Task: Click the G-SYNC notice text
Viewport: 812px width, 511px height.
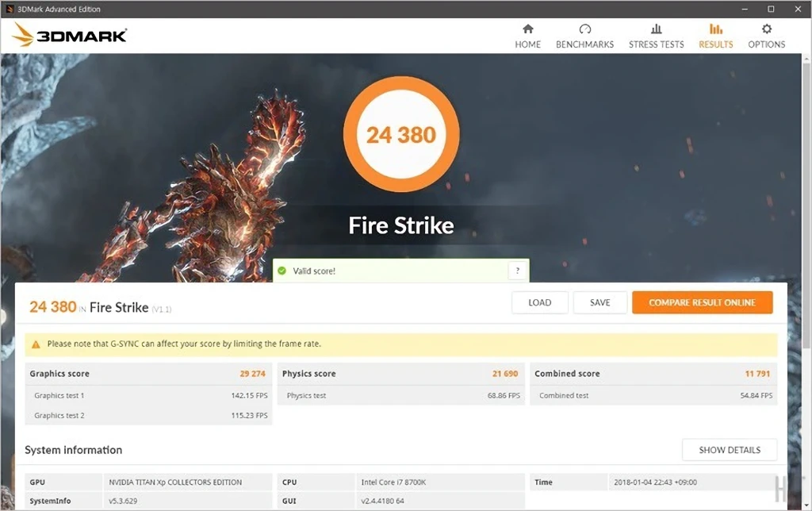Action: (x=184, y=344)
